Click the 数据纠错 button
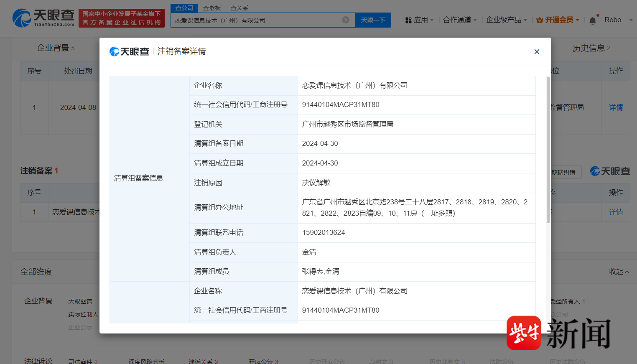Screen dimensions: 637x364 [563, 172]
